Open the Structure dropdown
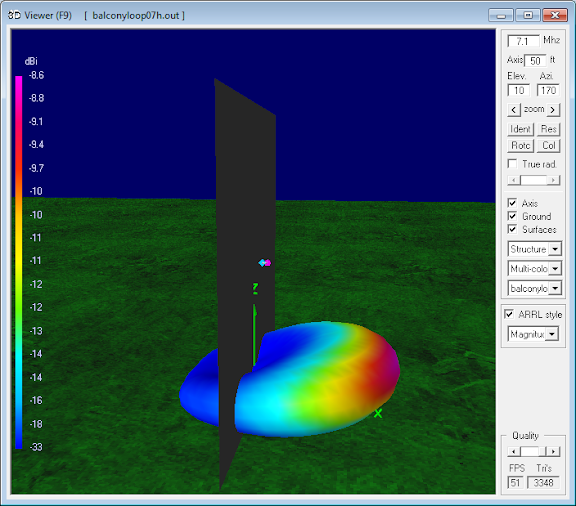This screenshot has height=506, width=576. (x=555, y=249)
